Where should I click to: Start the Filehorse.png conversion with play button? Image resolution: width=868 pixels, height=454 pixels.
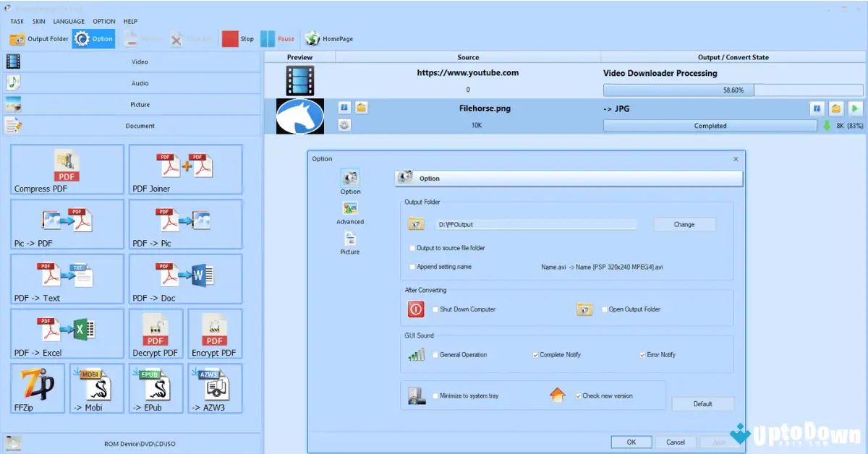[856, 108]
